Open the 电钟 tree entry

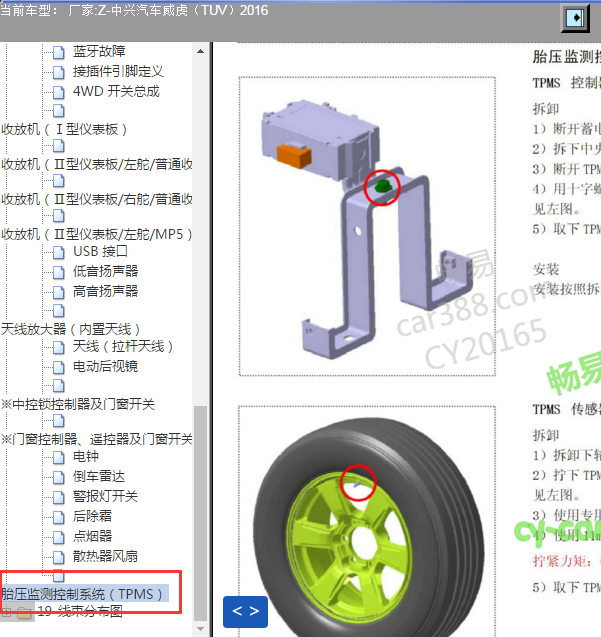click(x=86, y=456)
